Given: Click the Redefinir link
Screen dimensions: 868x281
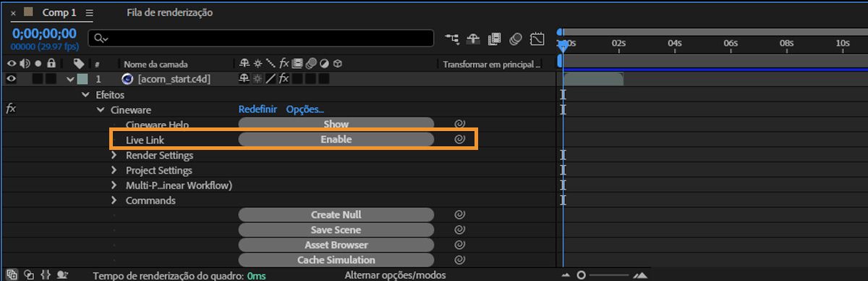Looking at the screenshot, I should (x=258, y=109).
